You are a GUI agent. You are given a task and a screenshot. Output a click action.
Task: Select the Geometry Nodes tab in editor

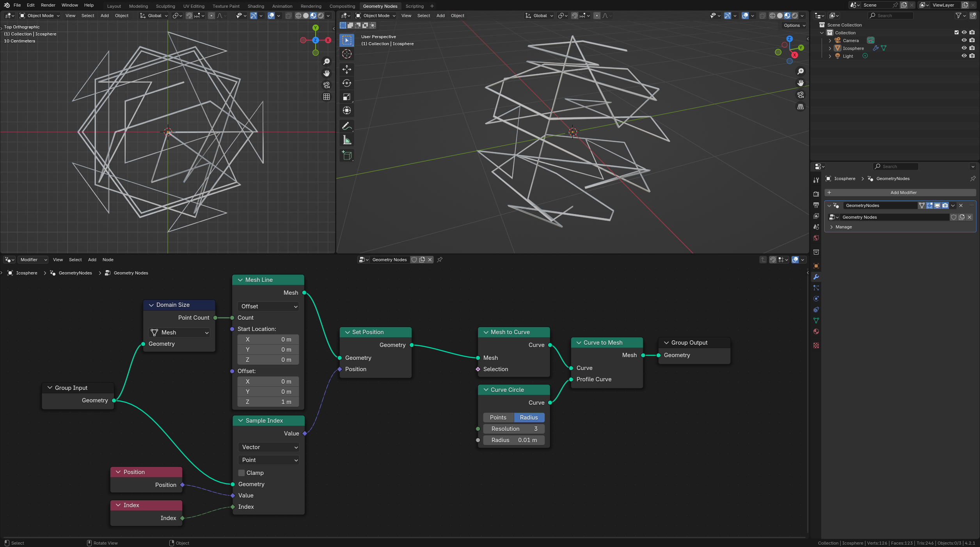click(x=380, y=6)
